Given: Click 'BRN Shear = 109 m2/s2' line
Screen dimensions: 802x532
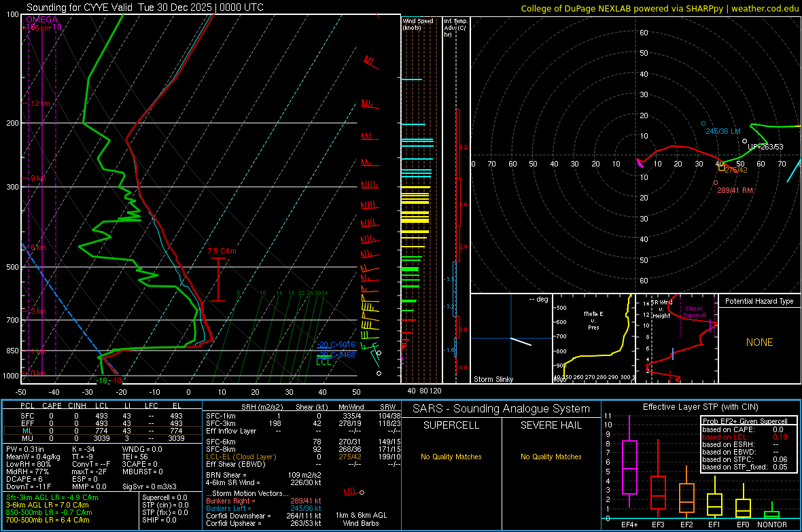Looking at the screenshot, I should click(264, 475).
